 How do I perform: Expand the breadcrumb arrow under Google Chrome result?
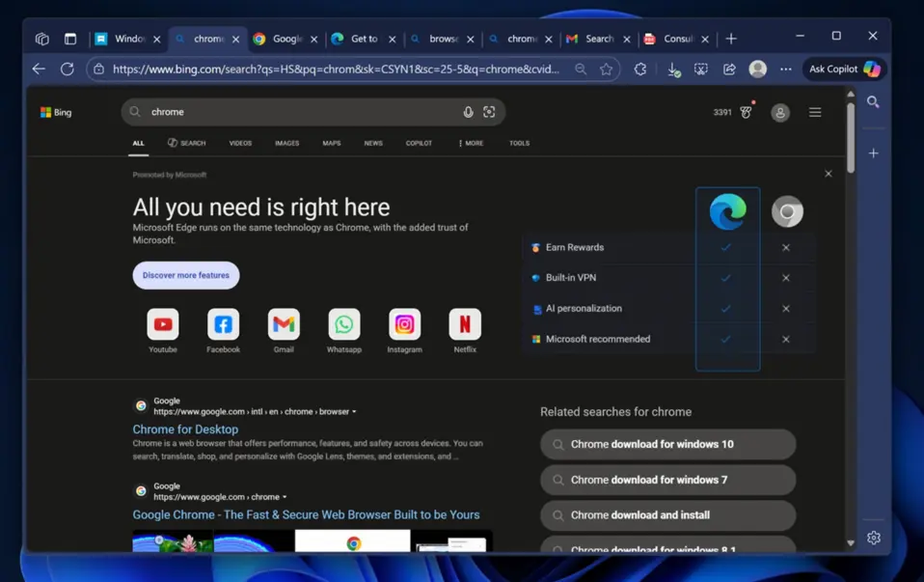pos(283,496)
